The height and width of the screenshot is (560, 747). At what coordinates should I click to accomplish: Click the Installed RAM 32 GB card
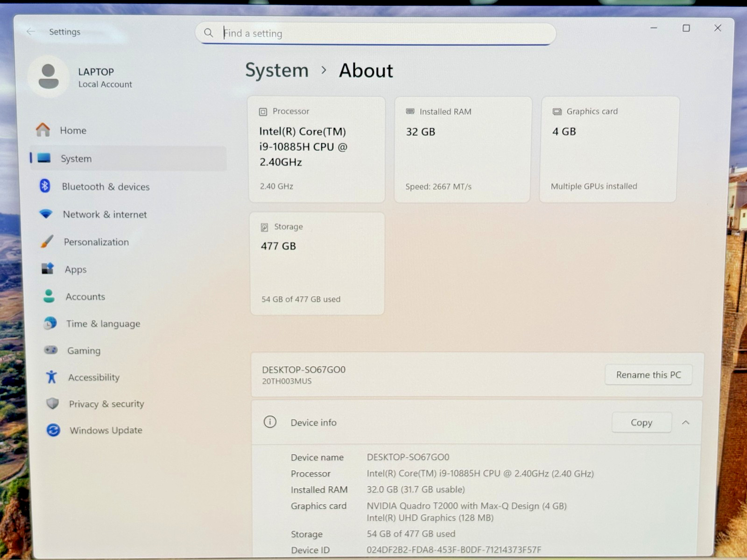click(x=463, y=149)
